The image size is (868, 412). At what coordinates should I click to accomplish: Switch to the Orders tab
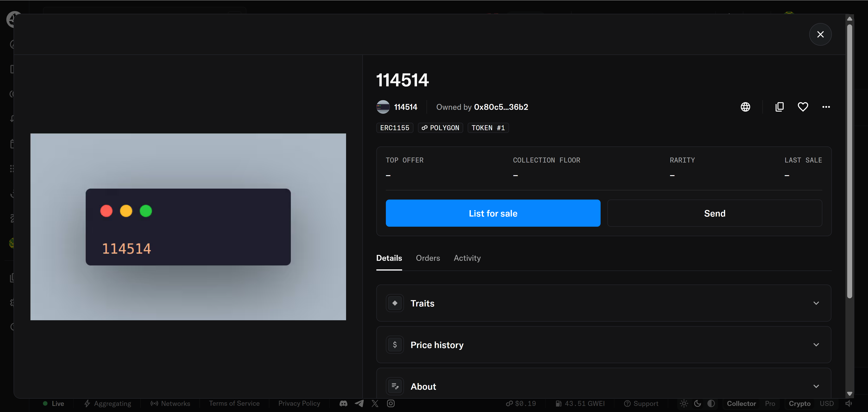pos(428,258)
